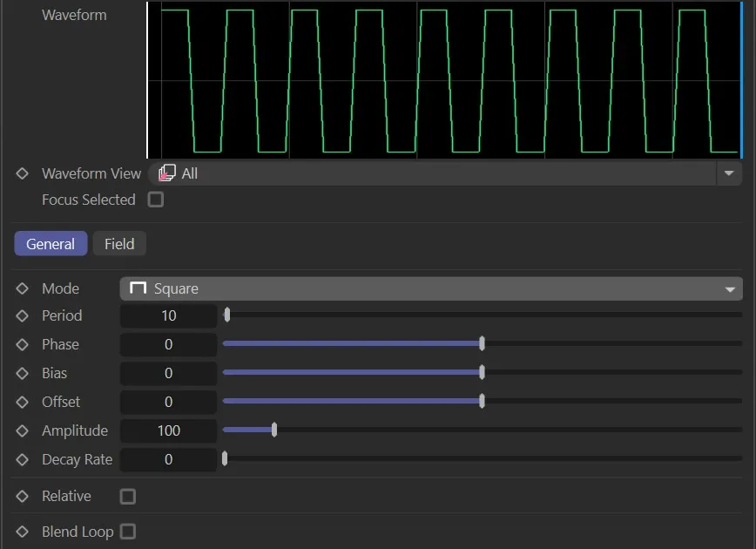Enable the Focus Selected checkbox
The height and width of the screenshot is (549, 756).
[x=155, y=200]
